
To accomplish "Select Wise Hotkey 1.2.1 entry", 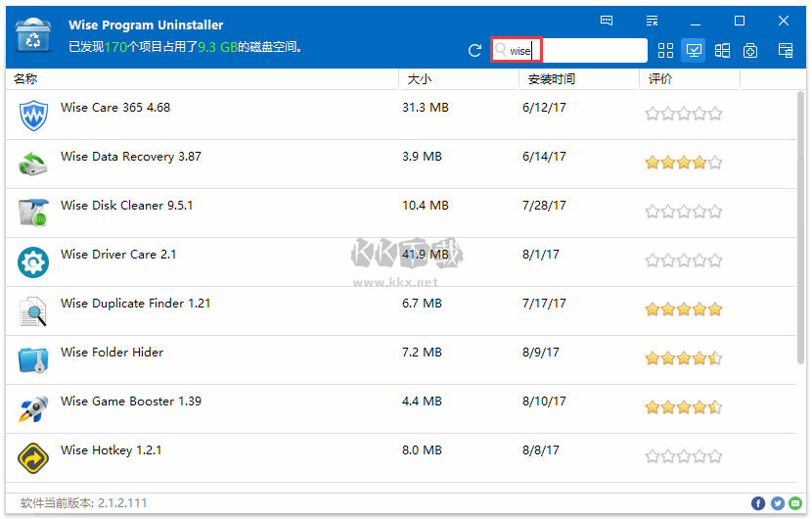I will click(x=401, y=458).
